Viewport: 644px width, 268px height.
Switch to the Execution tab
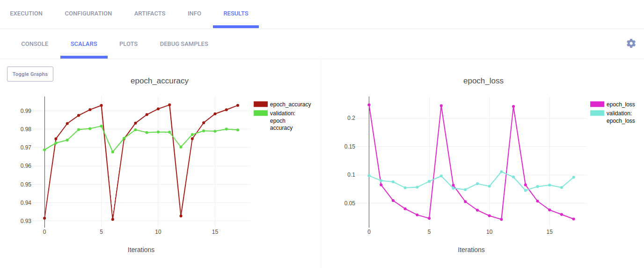point(26,14)
